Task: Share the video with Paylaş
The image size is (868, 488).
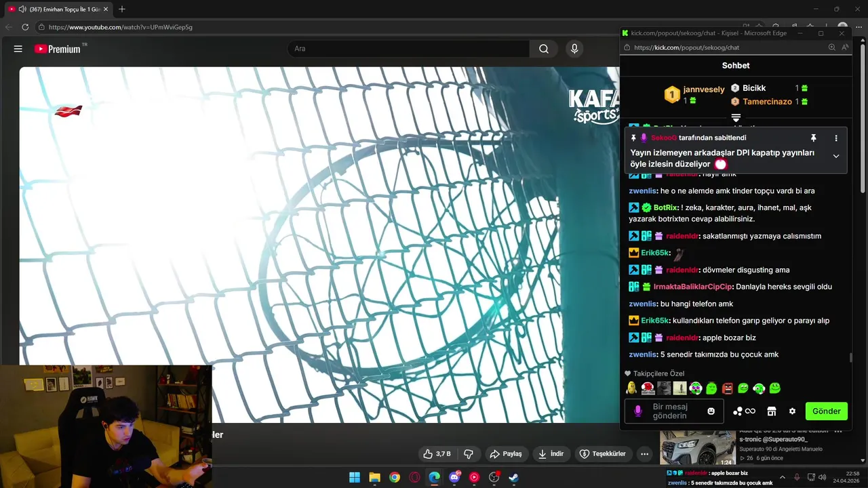Action: tap(507, 453)
